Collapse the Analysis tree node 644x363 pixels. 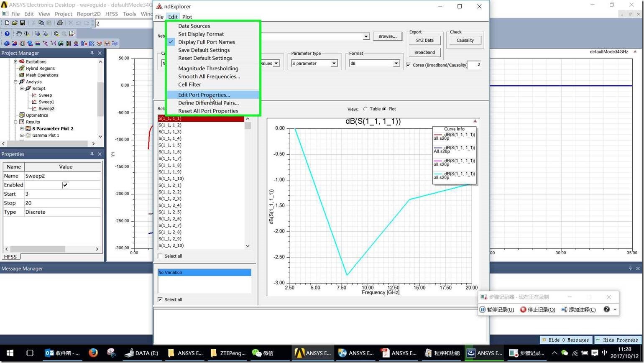pyautogui.click(x=15, y=82)
